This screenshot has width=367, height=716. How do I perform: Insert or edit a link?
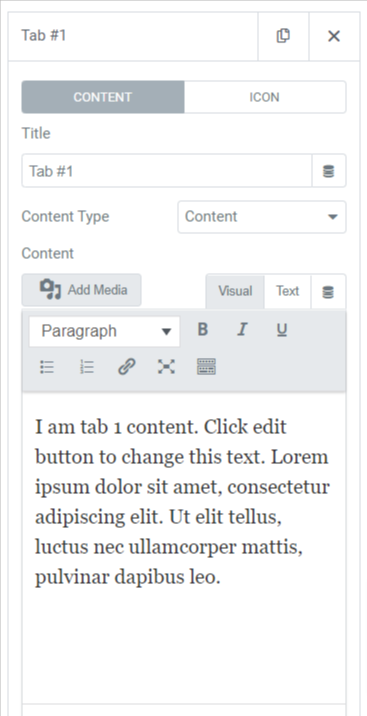coord(126,367)
